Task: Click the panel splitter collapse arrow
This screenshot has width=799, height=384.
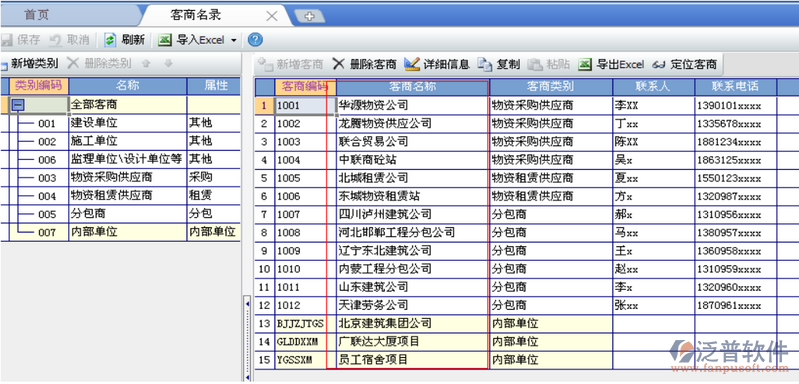Action: [x=247, y=304]
